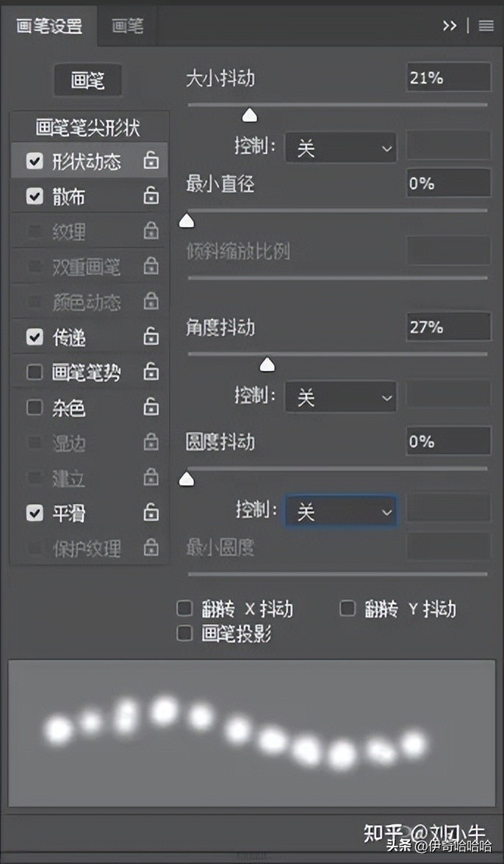Lock the 形状动态 settings via its lock icon
504x864 pixels.
[151, 160]
